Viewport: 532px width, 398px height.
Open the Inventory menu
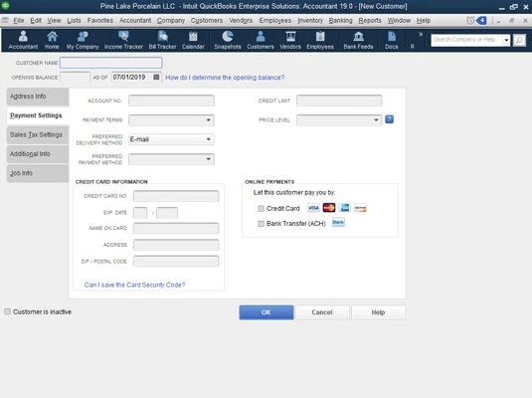[x=310, y=20]
